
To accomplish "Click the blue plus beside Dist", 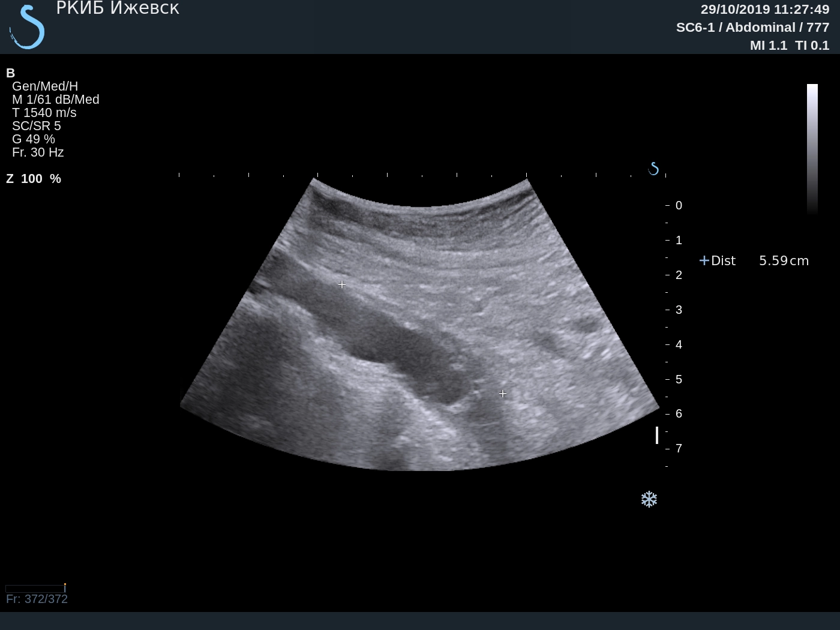I will point(704,260).
